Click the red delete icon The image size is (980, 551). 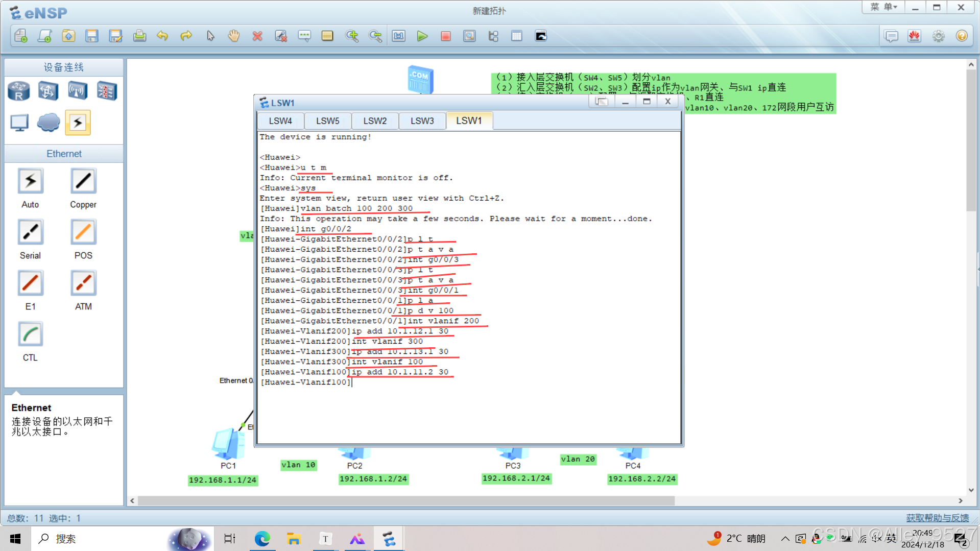click(x=257, y=36)
